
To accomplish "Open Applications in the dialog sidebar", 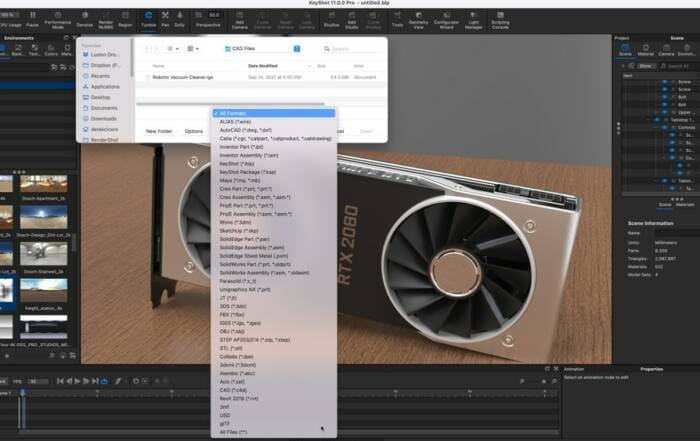I will pyautogui.click(x=105, y=87).
